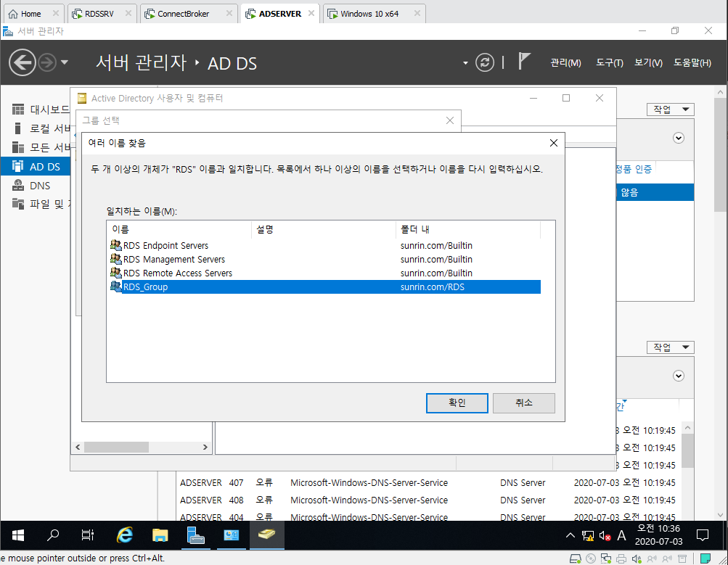Click the 이름 column header

coord(179,230)
